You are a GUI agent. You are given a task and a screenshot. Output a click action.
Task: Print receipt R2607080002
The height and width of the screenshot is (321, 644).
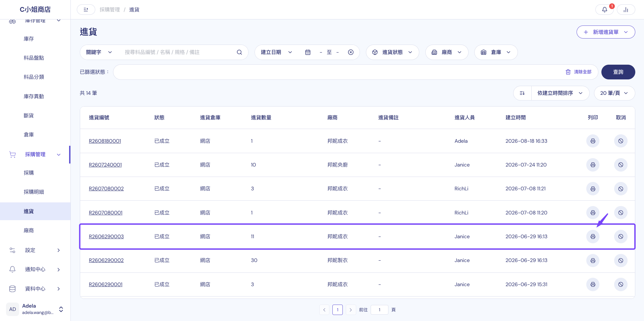tap(593, 189)
